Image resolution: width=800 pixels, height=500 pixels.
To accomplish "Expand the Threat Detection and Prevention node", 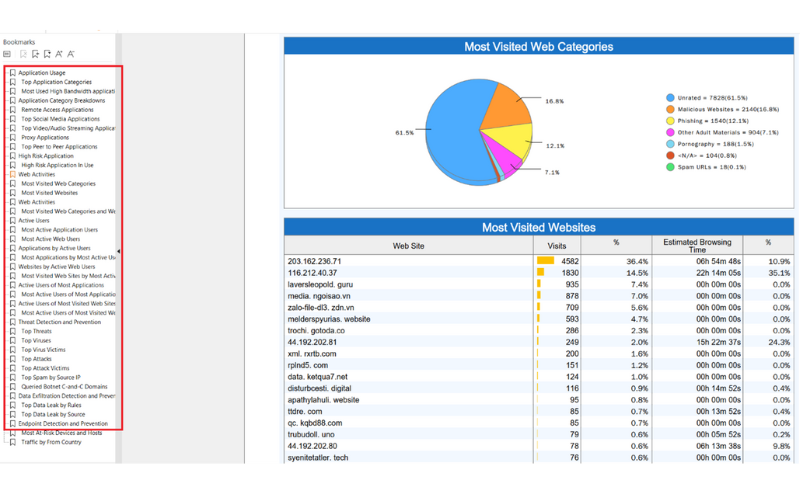I will [x=6, y=322].
